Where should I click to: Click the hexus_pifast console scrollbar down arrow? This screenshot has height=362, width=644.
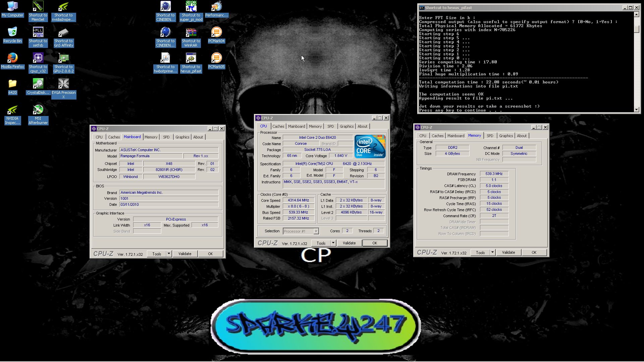[x=637, y=110]
